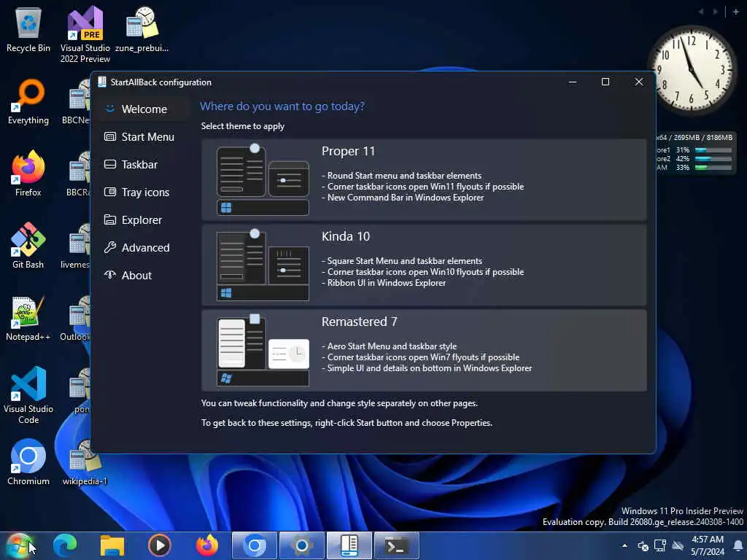Open the Taskbar settings page

point(145,165)
